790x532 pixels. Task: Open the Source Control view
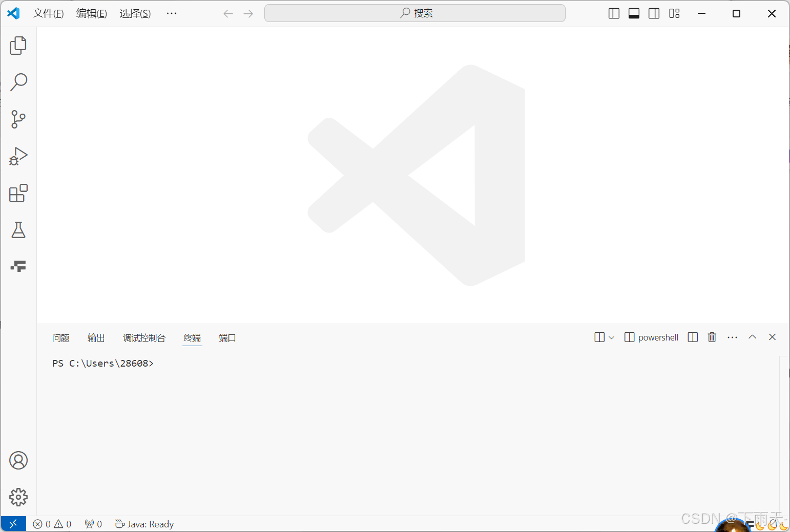18,119
